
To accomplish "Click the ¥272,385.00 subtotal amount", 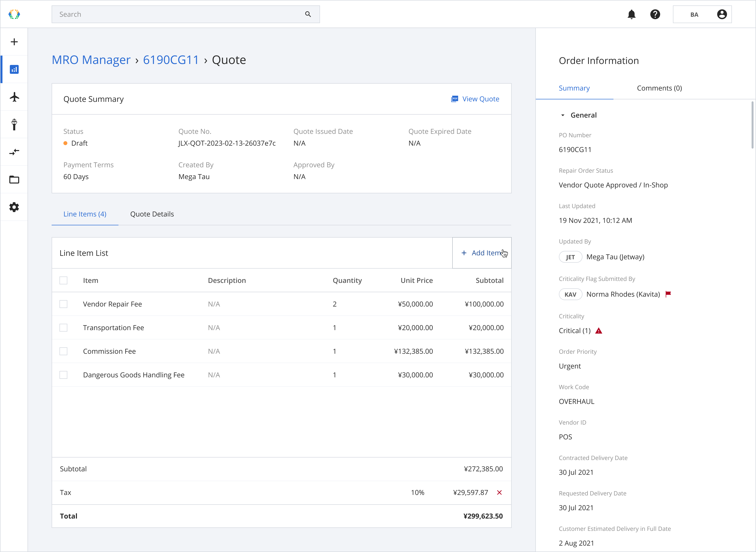I will (x=483, y=469).
